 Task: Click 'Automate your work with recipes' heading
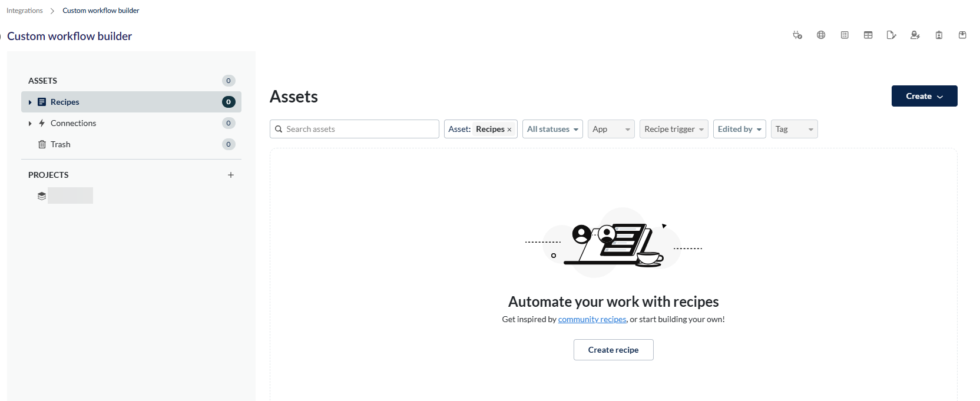click(x=614, y=301)
